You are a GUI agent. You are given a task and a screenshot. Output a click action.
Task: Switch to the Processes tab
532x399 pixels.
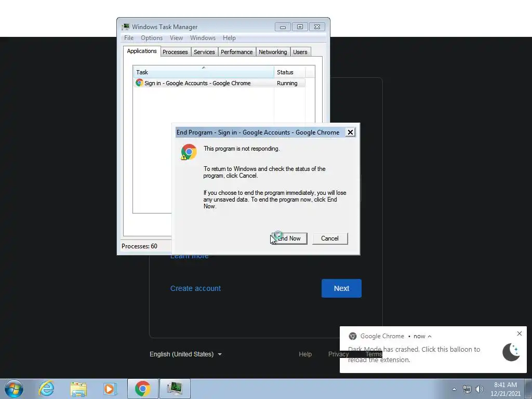tap(175, 52)
